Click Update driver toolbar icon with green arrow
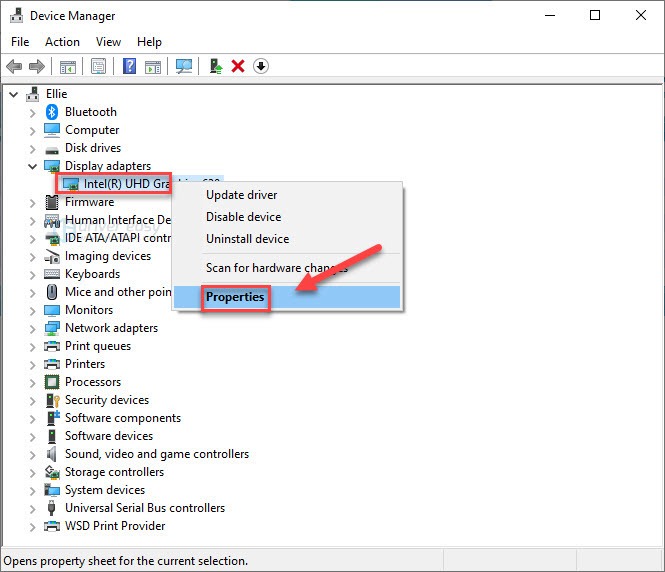The height and width of the screenshot is (572, 665). (x=216, y=66)
